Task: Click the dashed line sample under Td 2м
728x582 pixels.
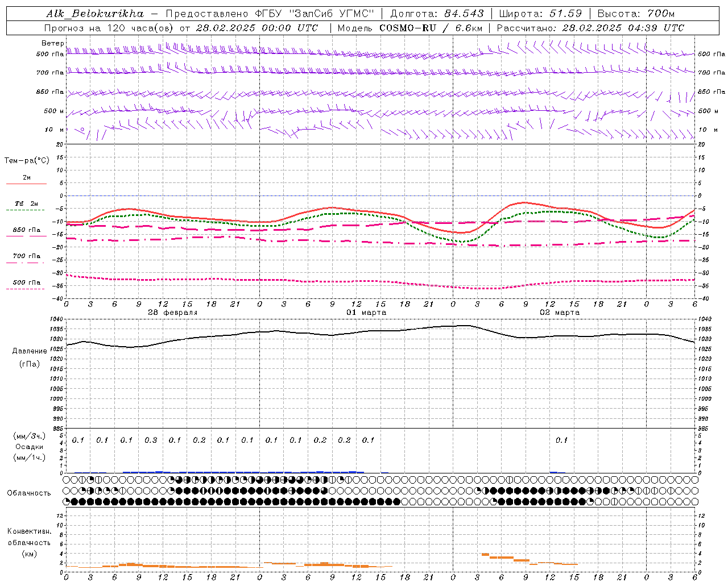Action: pos(26,210)
